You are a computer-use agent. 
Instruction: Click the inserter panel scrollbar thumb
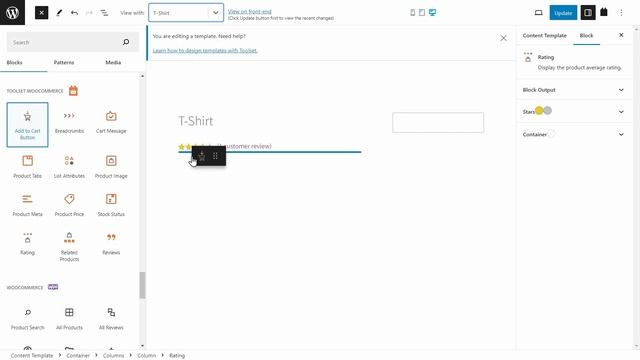coord(142,285)
